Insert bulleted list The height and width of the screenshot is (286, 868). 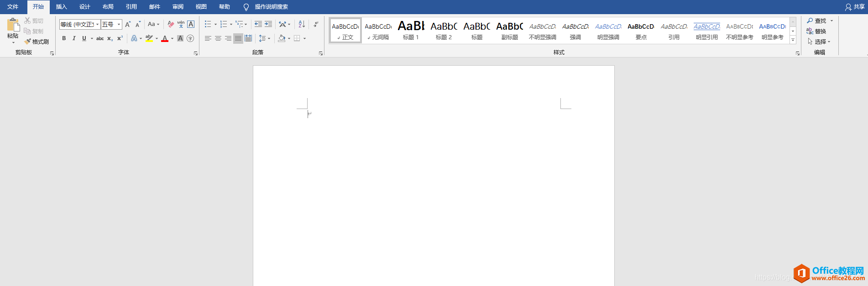tap(208, 24)
